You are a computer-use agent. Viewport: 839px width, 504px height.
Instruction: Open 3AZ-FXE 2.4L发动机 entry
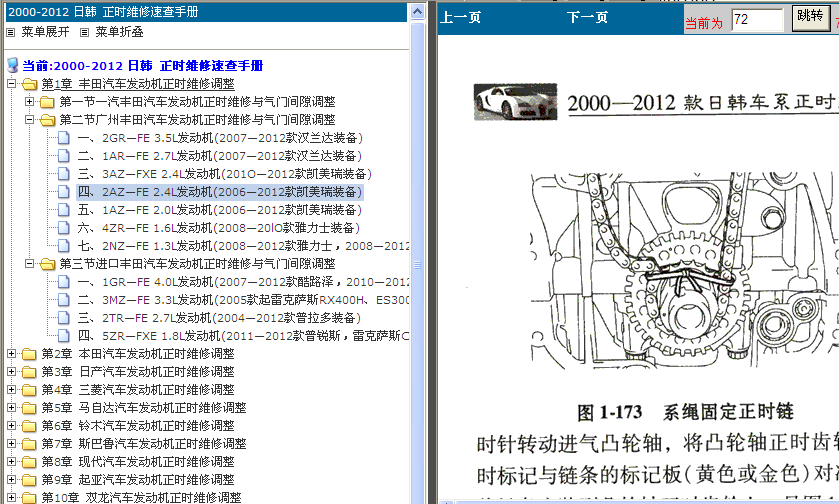point(225,174)
